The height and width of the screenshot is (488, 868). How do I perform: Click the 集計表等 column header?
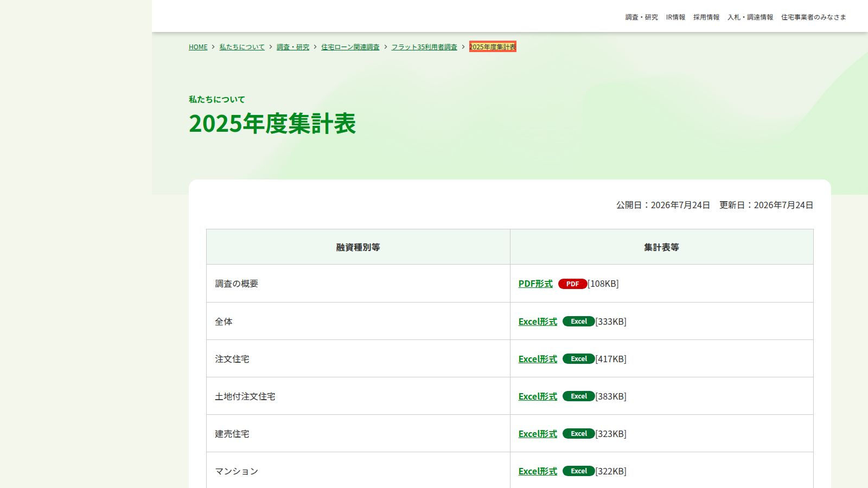pyautogui.click(x=662, y=247)
